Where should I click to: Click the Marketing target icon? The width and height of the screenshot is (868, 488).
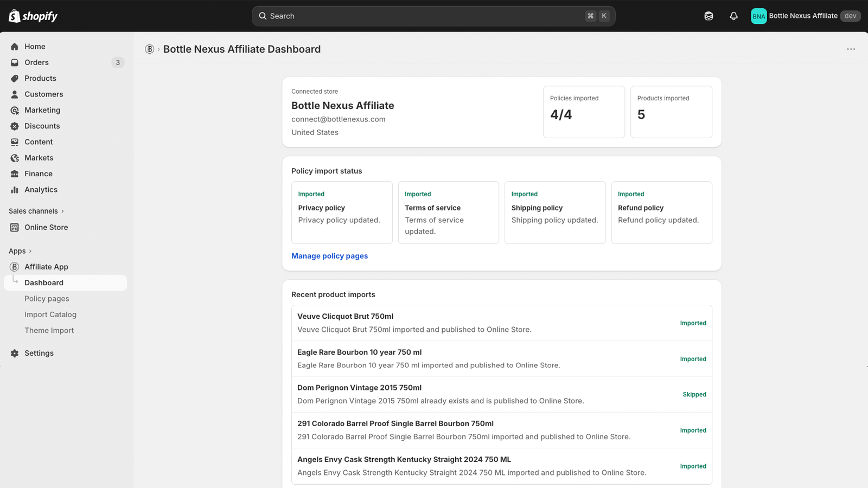point(15,110)
